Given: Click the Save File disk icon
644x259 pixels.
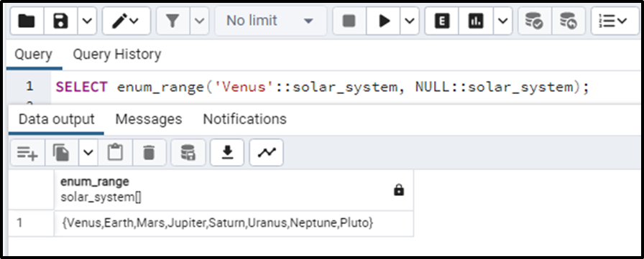Looking at the screenshot, I should [x=61, y=21].
